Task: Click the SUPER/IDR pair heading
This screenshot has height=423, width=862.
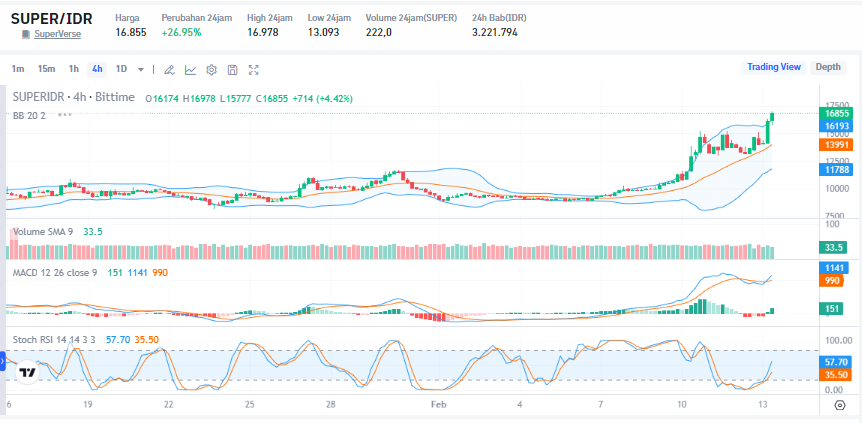Action: click(x=52, y=18)
